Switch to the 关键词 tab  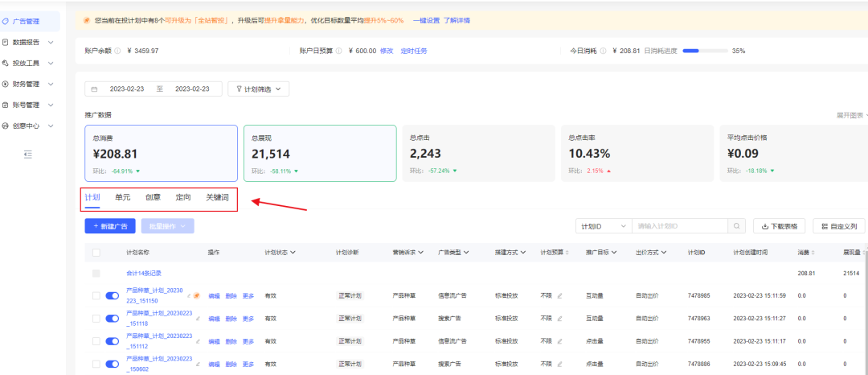click(218, 197)
